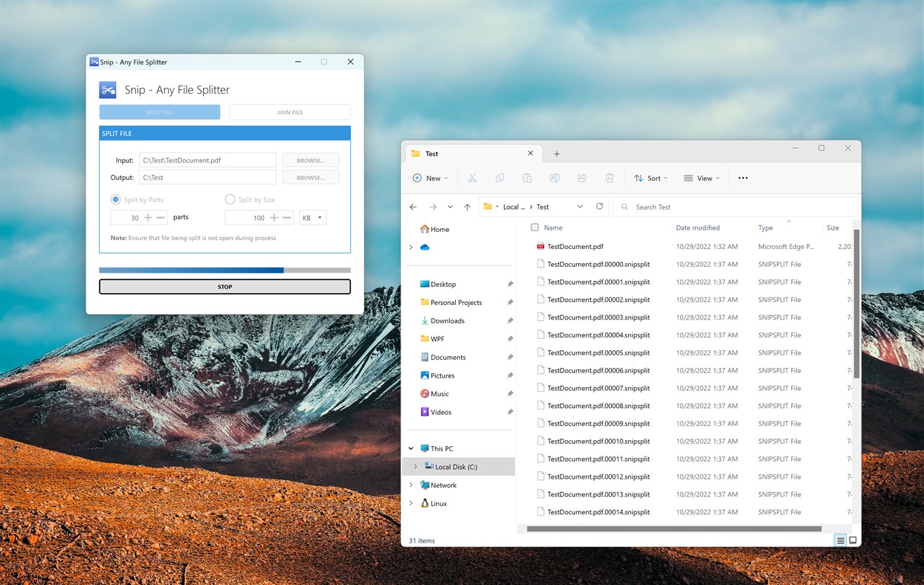Click the Share icon in File Explorer
The width and height of the screenshot is (924, 585).
[x=582, y=178]
